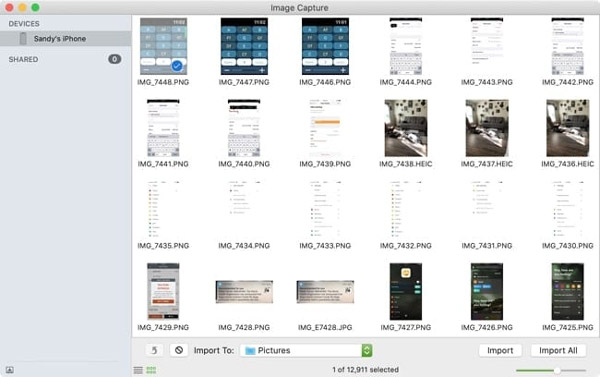Toggle the blue checkmark on IMG_7448.PNG
Viewport: 600px width, 377px height.
[x=177, y=66]
